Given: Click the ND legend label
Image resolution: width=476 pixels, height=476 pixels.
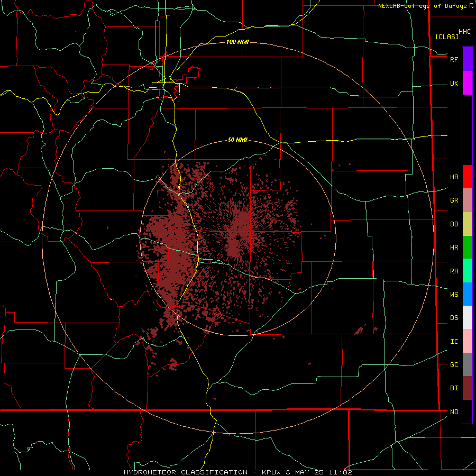Looking at the screenshot, I should pos(454,411).
